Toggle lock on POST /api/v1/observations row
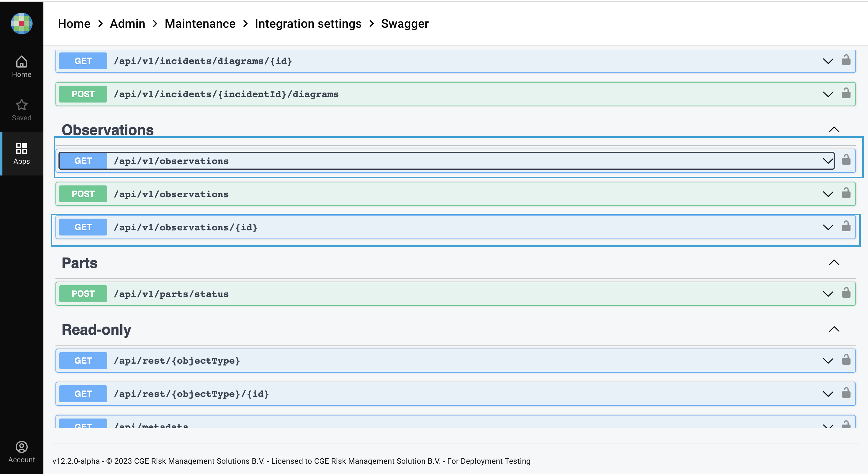868x474 pixels. [846, 193]
